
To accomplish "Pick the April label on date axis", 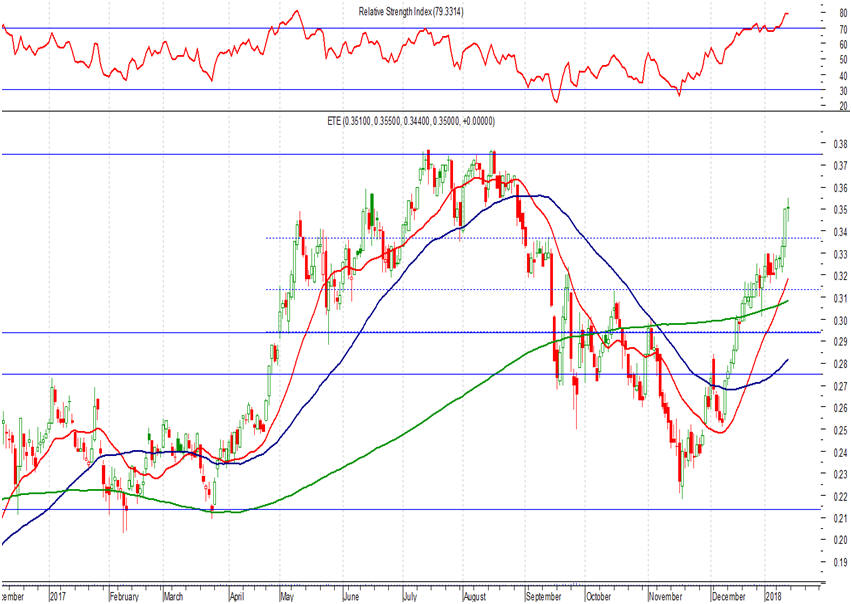I will (x=236, y=596).
